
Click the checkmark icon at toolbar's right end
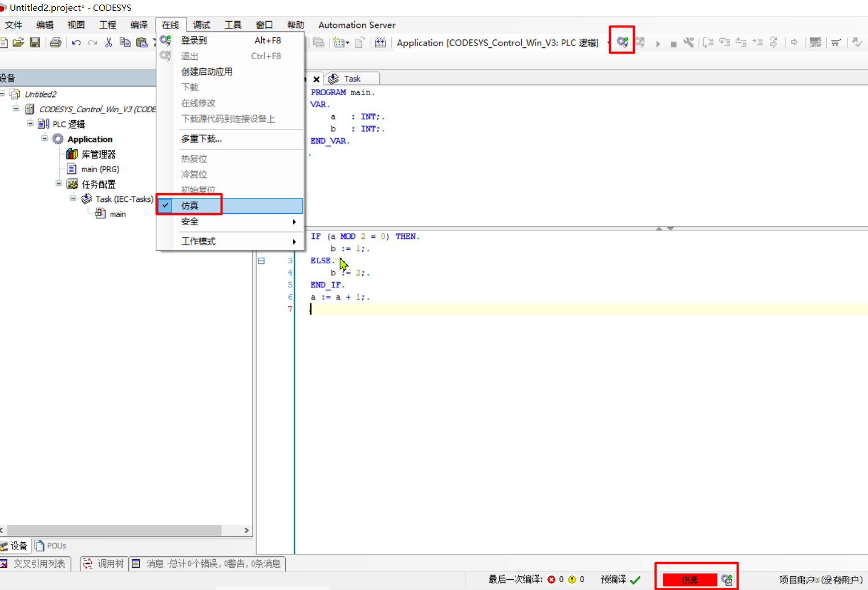(x=857, y=42)
